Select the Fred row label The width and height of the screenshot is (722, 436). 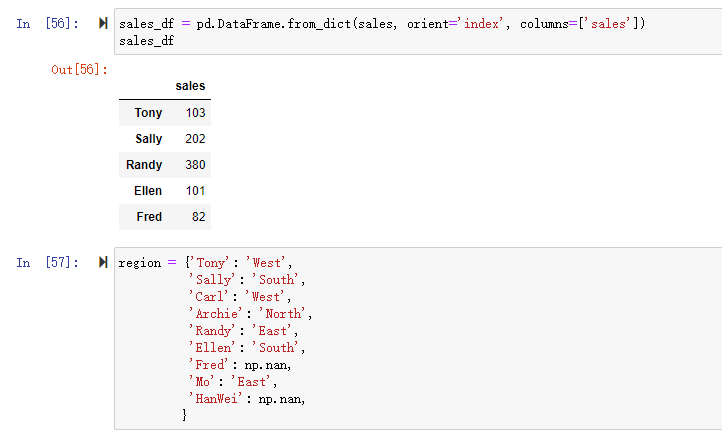148,217
